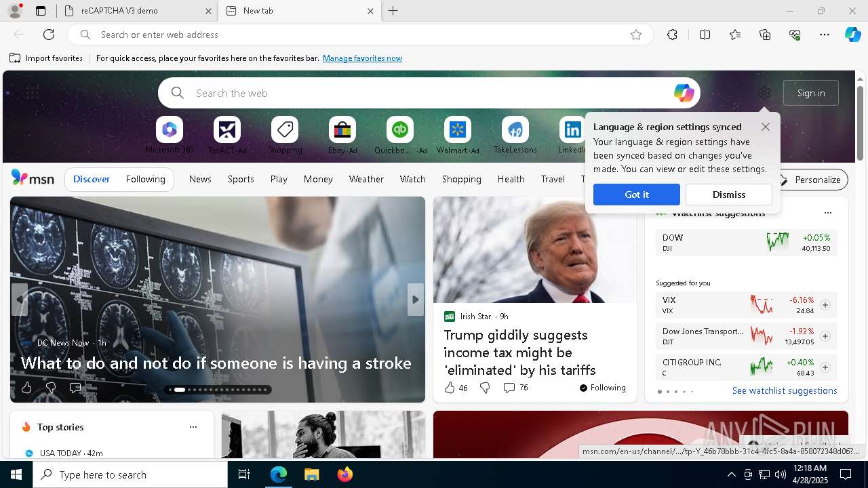
Task: Click the watchlist pagination dots
Action: [675, 392]
